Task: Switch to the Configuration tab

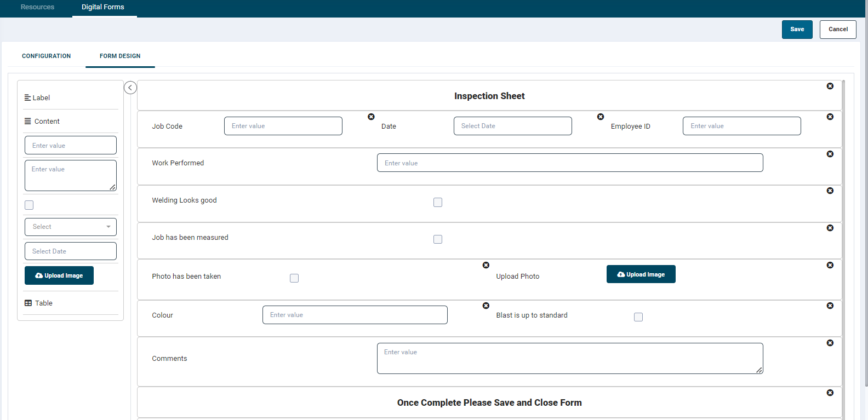Action: [x=46, y=56]
